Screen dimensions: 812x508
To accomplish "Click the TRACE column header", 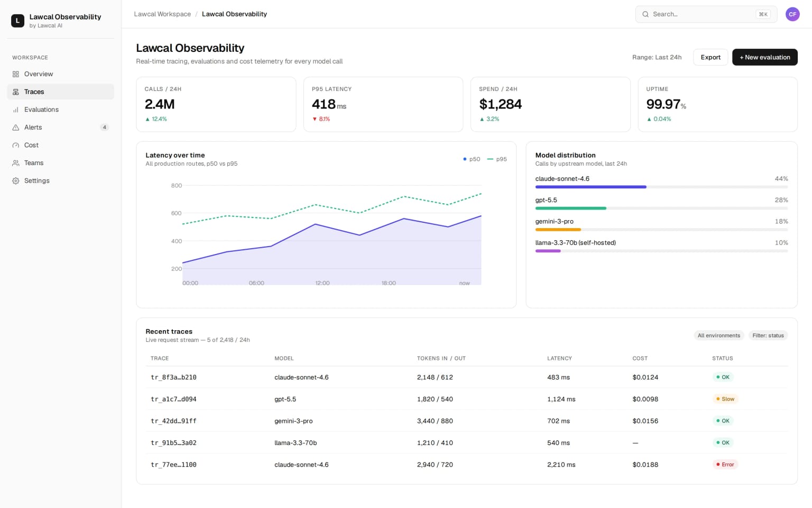I will coord(160,358).
